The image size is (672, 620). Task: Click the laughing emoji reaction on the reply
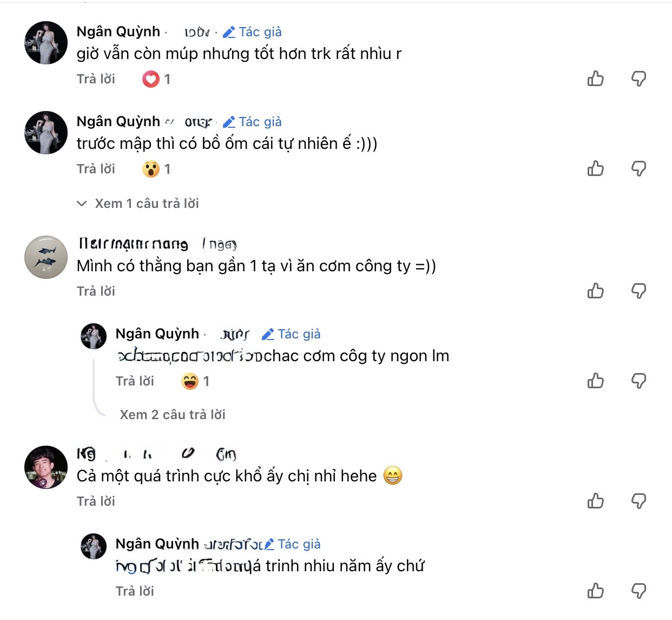tap(190, 381)
